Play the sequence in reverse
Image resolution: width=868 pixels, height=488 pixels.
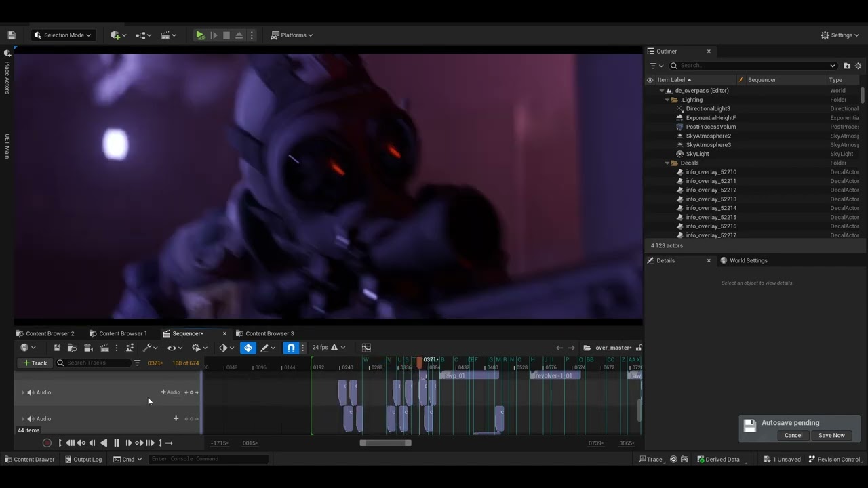[x=103, y=443]
